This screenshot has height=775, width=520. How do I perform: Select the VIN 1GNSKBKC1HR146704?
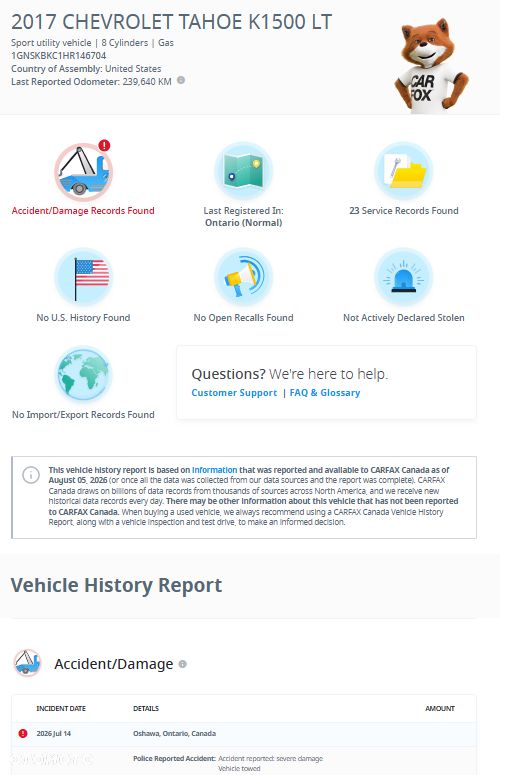pyautogui.click(x=58, y=55)
